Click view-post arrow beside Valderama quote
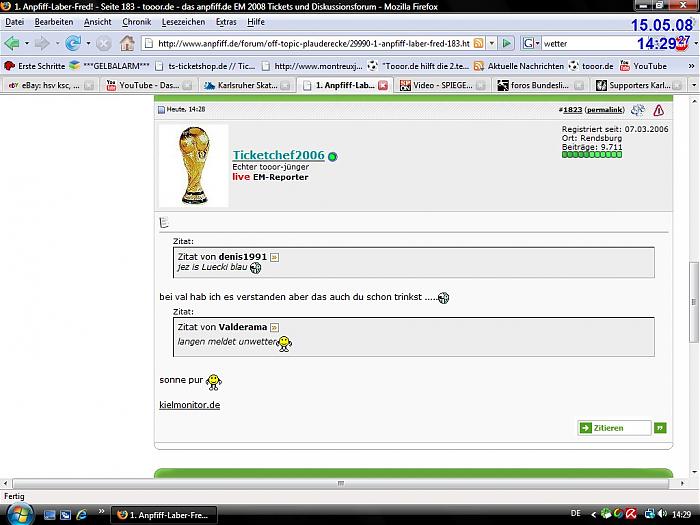 point(275,327)
